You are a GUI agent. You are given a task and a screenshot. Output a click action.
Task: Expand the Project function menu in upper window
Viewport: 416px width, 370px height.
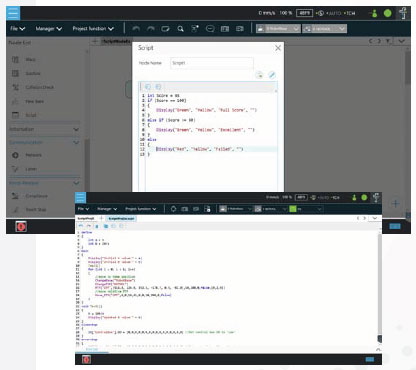[93, 29]
